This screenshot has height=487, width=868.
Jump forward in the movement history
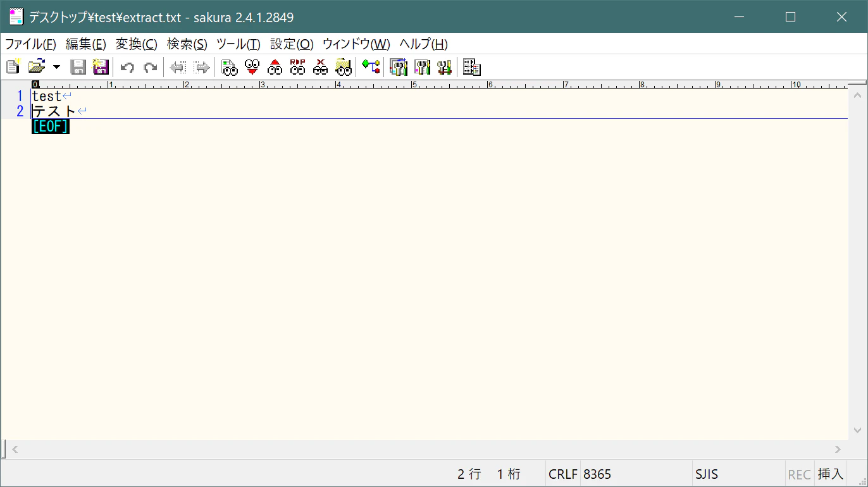tap(201, 67)
